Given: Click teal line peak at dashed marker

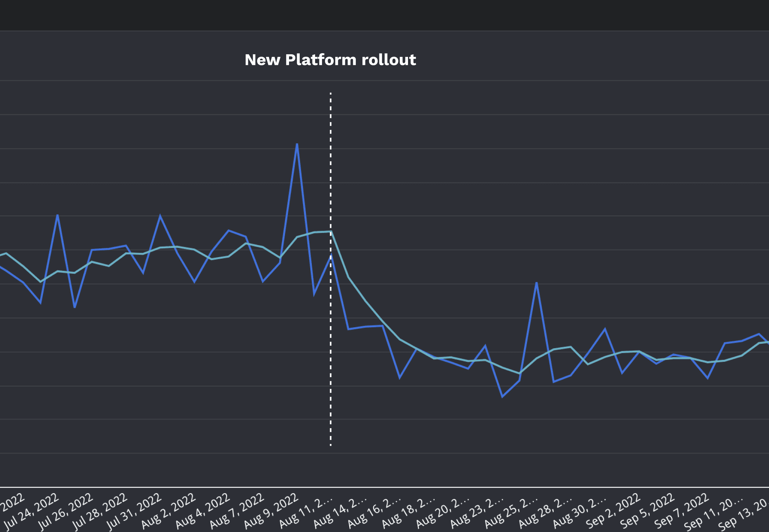Looking at the screenshot, I should pyautogui.click(x=331, y=232).
